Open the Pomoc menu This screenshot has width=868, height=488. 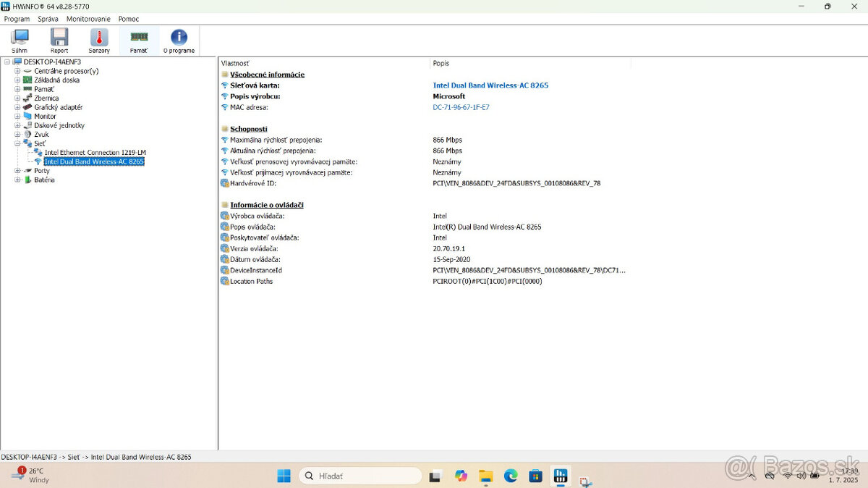coord(128,18)
